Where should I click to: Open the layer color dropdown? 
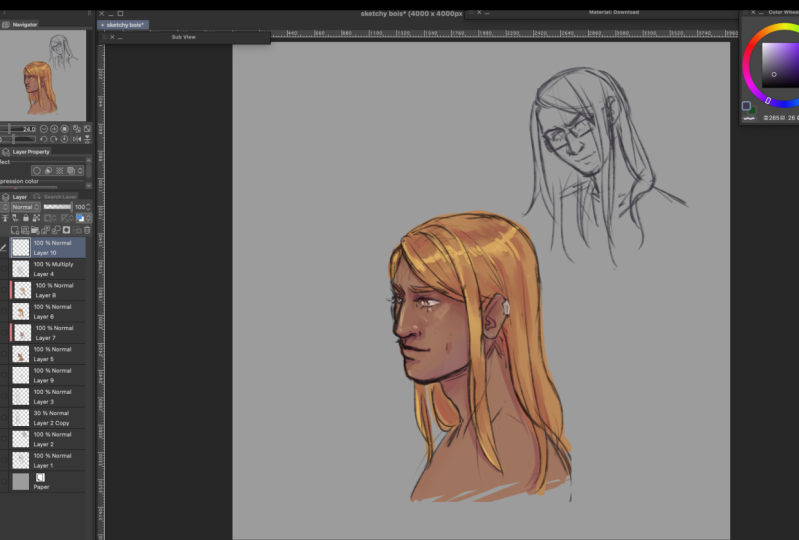click(x=84, y=218)
